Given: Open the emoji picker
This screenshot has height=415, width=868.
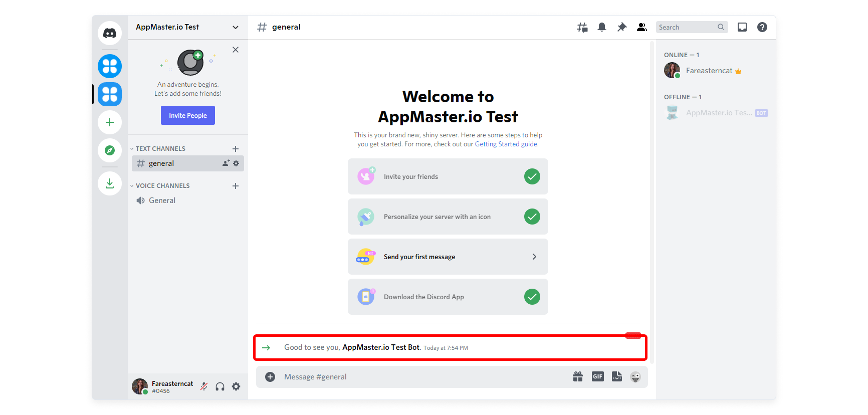Looking at the screenshot, I should 635,377.
